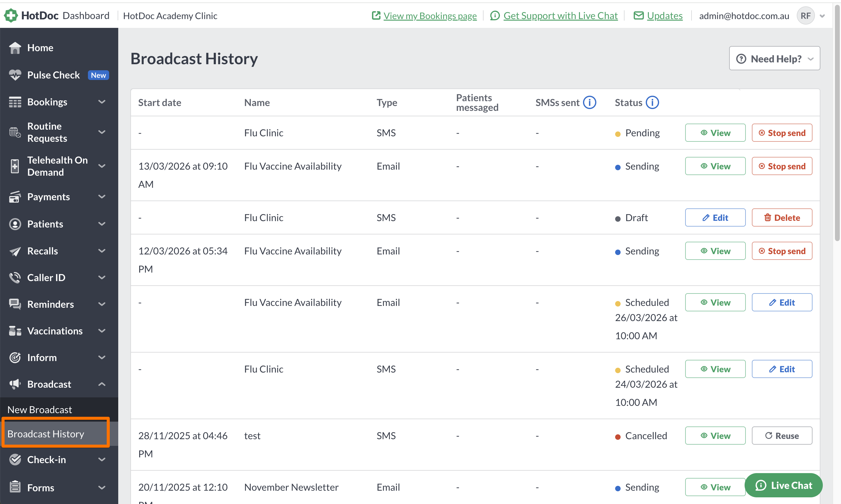Open New Broadcast submenu item
The width and height of the screenshot is (841, 504).
59,409
